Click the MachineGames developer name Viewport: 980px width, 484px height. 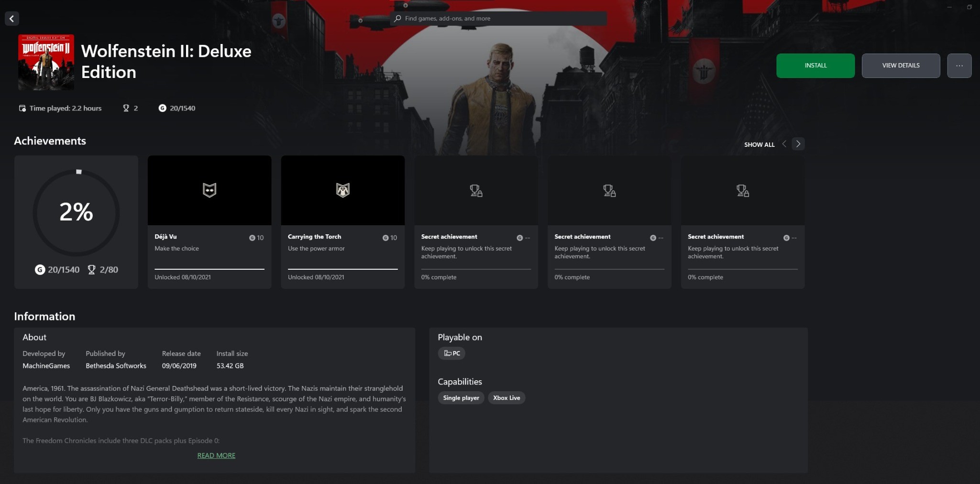click(46, 366)
